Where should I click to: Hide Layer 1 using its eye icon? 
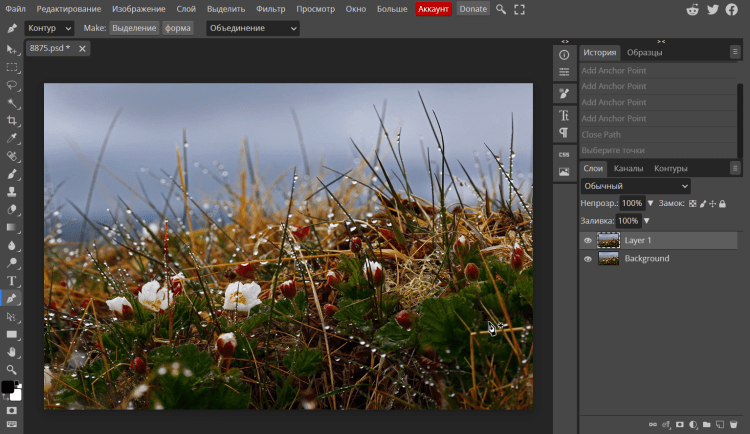tap(588, 240)
